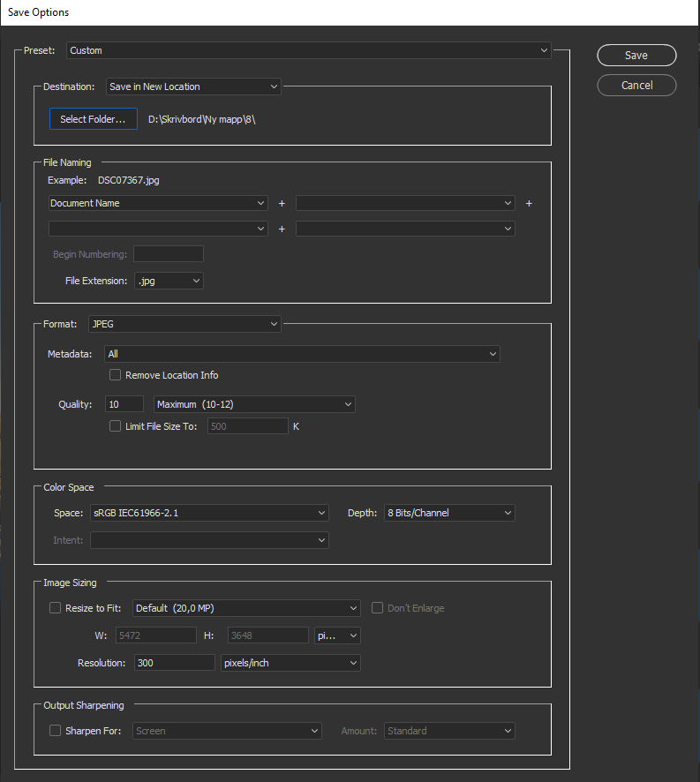Viewport: 700px width, 782px height.
Task: Open the dimension units dropdown next to H field
Action: 337,635
